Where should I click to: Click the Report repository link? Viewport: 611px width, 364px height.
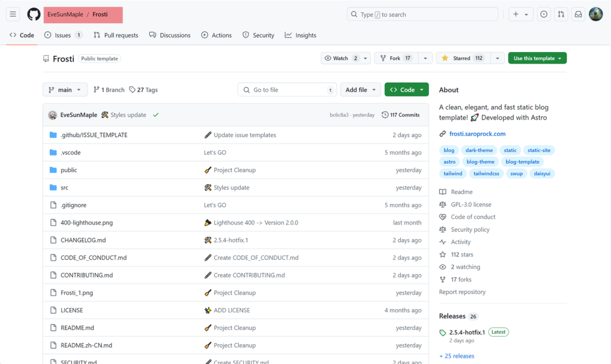coord(462,292)
